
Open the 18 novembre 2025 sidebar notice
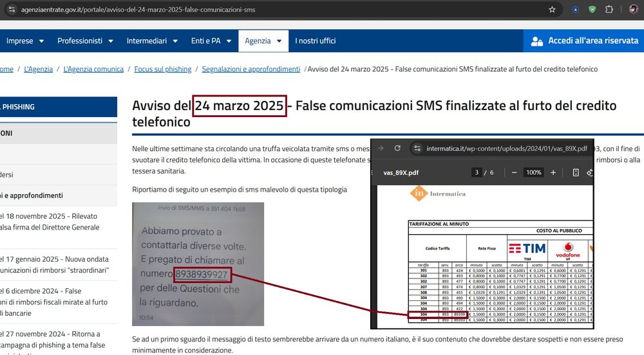click(x=50, y=222)
